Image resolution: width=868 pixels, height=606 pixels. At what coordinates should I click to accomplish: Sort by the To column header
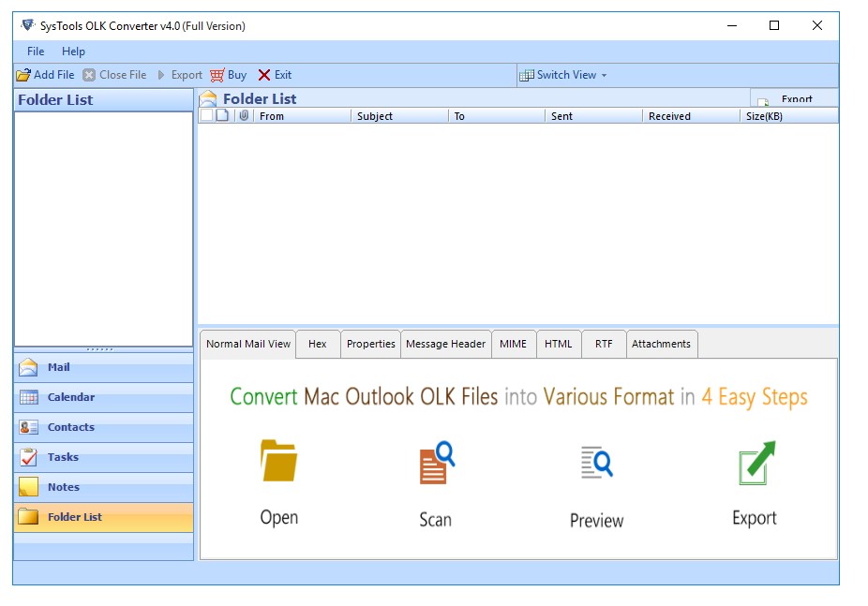[x=497, y=116]
